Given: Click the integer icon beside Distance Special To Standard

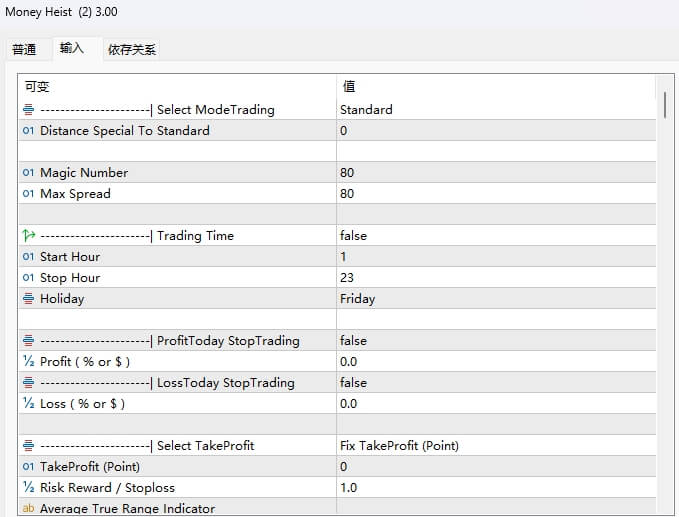Looking at the screenshot, I should 29,131.
